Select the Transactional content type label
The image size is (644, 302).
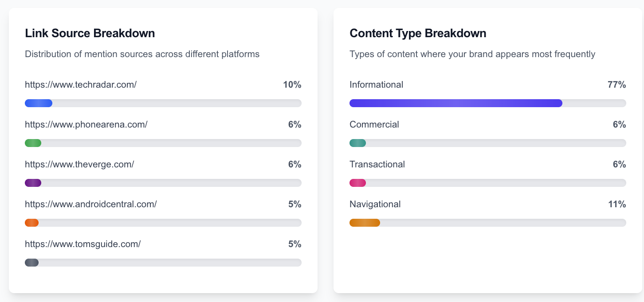coord(377,164)
